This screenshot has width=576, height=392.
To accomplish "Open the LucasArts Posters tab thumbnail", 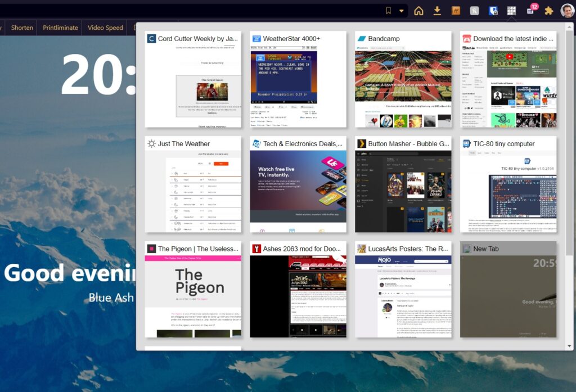I will coord(403,290).
